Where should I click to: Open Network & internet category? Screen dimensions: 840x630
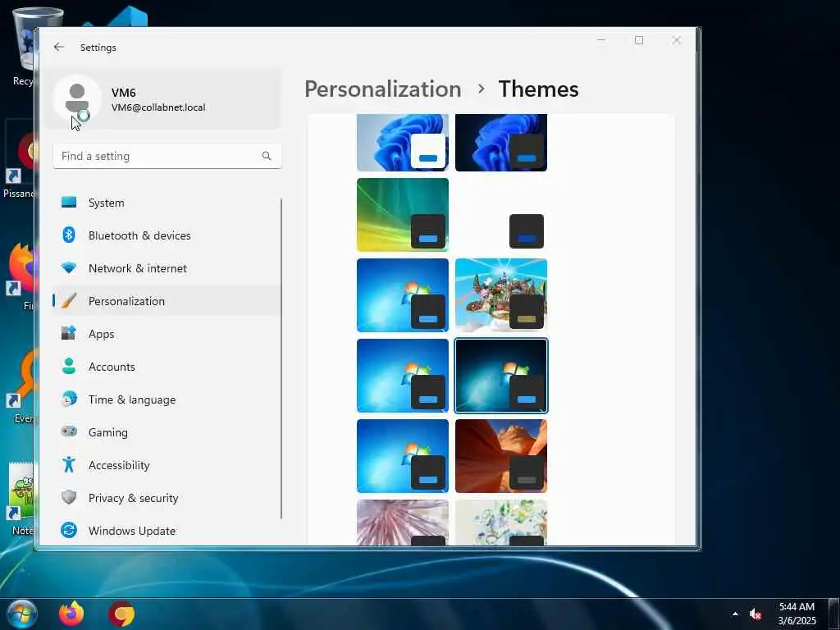pos(167,268)
